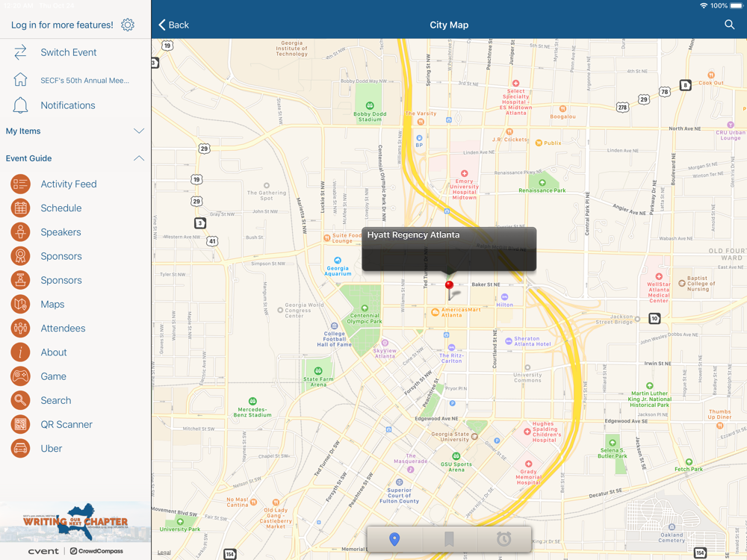The width and height of the screenshot is (747, 560).
Task: Tap the home icon for SECF's event
Action: tap(20, 80)
